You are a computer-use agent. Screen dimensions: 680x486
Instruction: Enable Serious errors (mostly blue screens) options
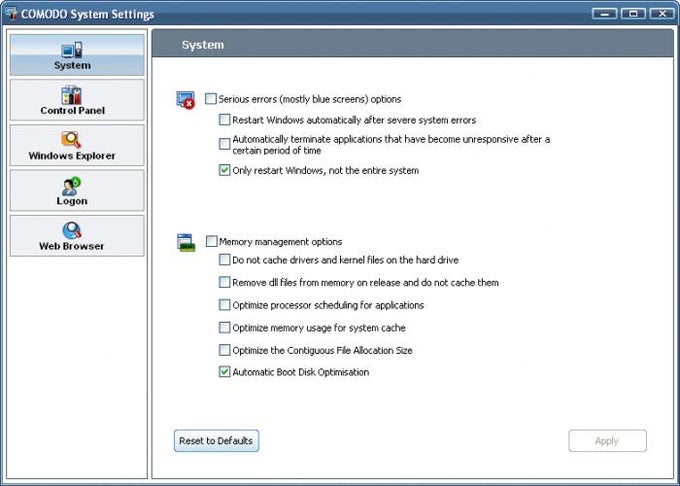[x=211, y=99]
